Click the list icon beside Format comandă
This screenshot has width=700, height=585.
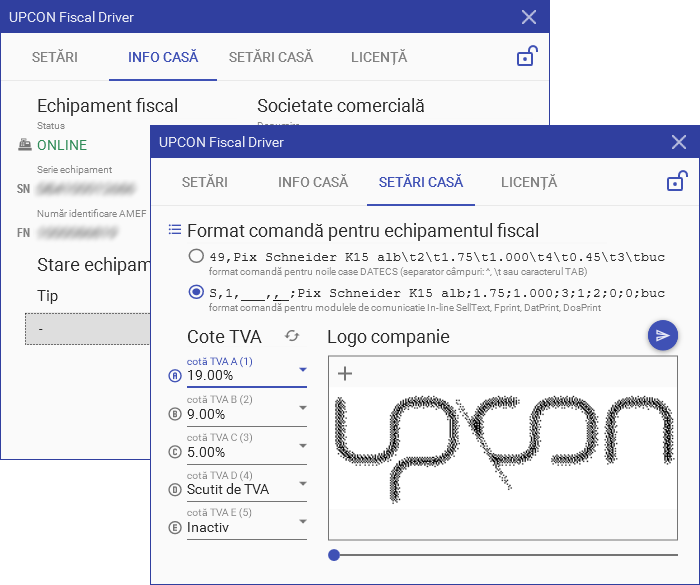[x=175, y=230]
